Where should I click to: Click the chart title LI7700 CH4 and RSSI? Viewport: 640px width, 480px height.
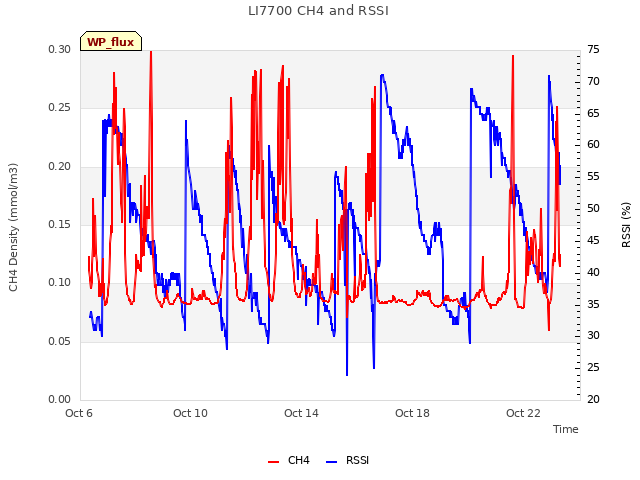(x=318, y=11)
